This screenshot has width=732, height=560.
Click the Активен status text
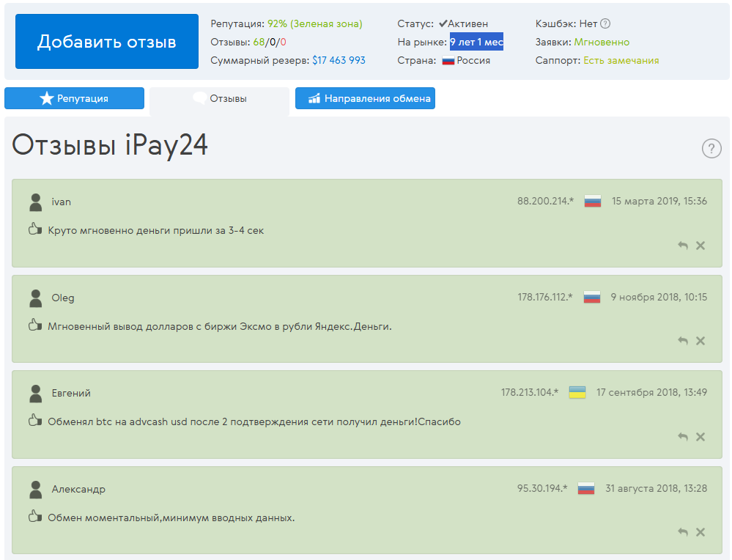coord(467,23)
